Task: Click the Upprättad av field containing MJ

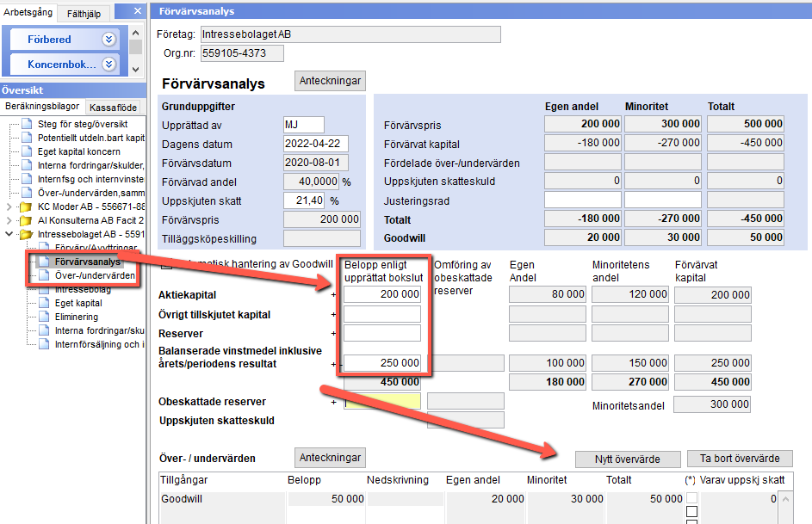Action: click(304, 125)
